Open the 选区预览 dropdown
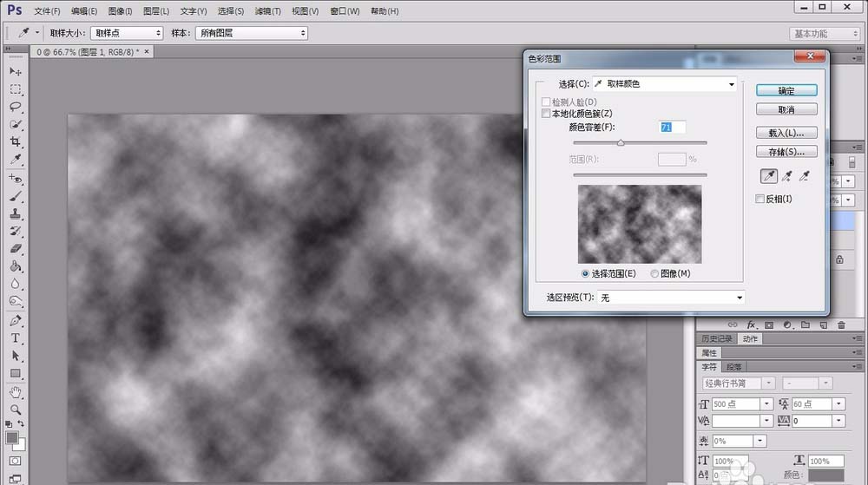The image size is (868, 485). [x=671, y=298]
